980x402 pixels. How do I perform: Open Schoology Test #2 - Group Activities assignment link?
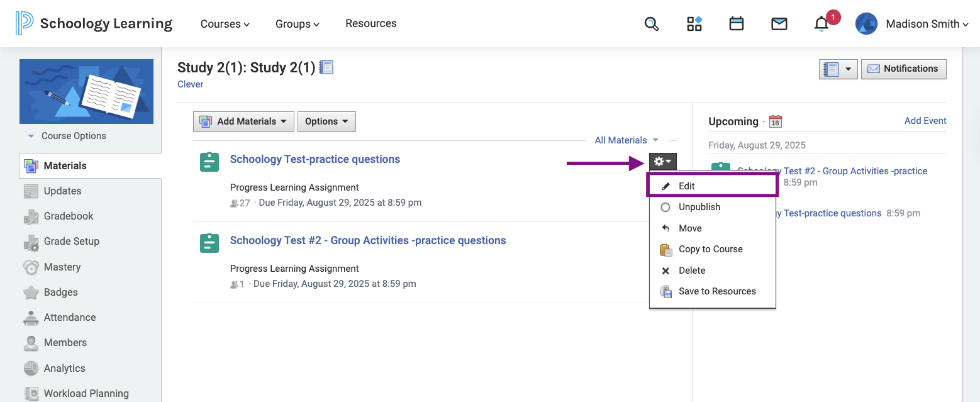coord(368,240)
